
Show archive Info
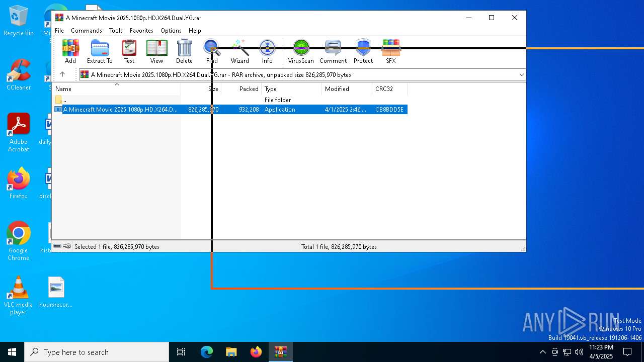click(267, 51)
